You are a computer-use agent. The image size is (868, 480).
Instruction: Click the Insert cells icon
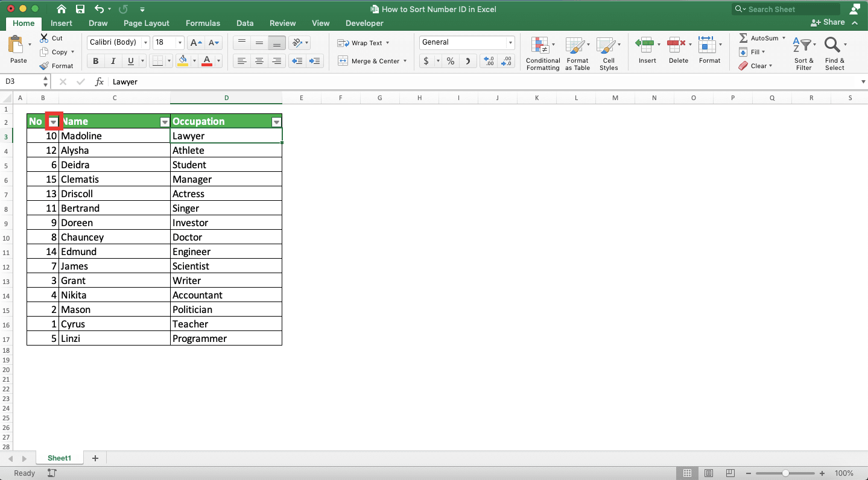(645, 44)
